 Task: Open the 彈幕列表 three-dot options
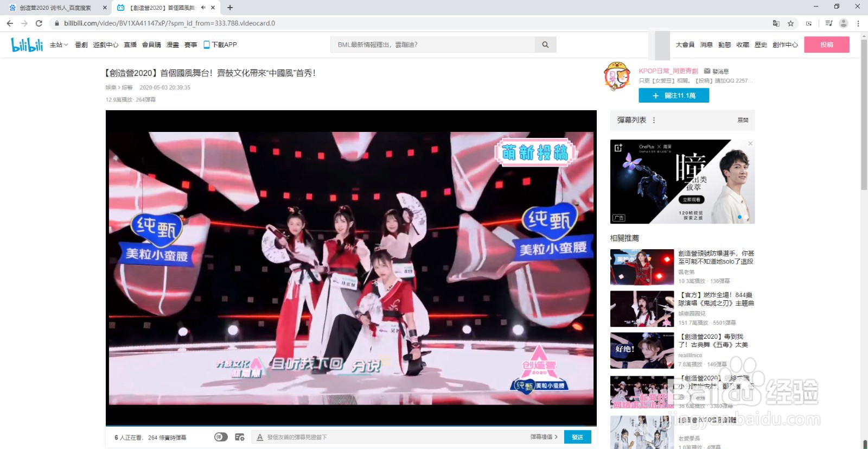click(x=654, y=120)
